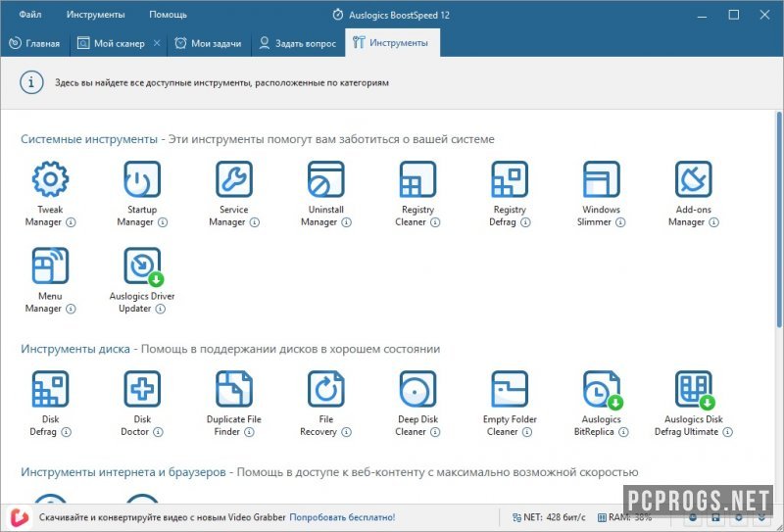Click the NET speed indicator
The height and width of the screenshot is (532, 784).
[x=549, y=517]
